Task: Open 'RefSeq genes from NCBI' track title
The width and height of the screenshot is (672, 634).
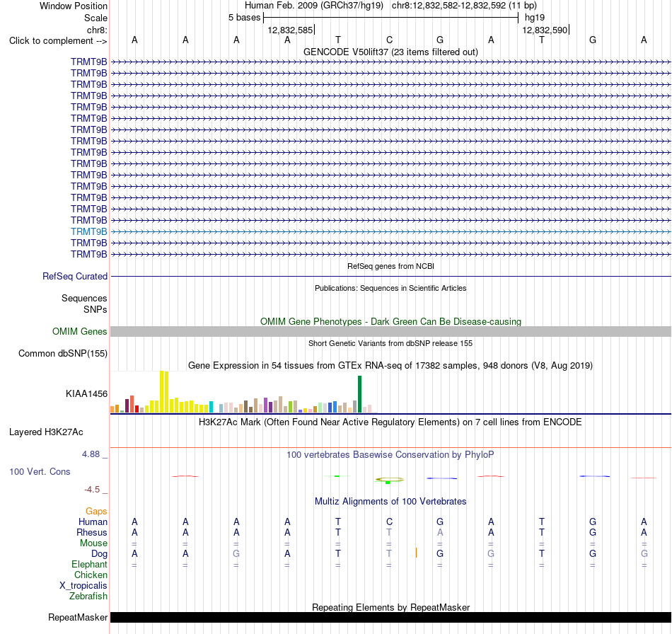Action: [x=390, y=266]
